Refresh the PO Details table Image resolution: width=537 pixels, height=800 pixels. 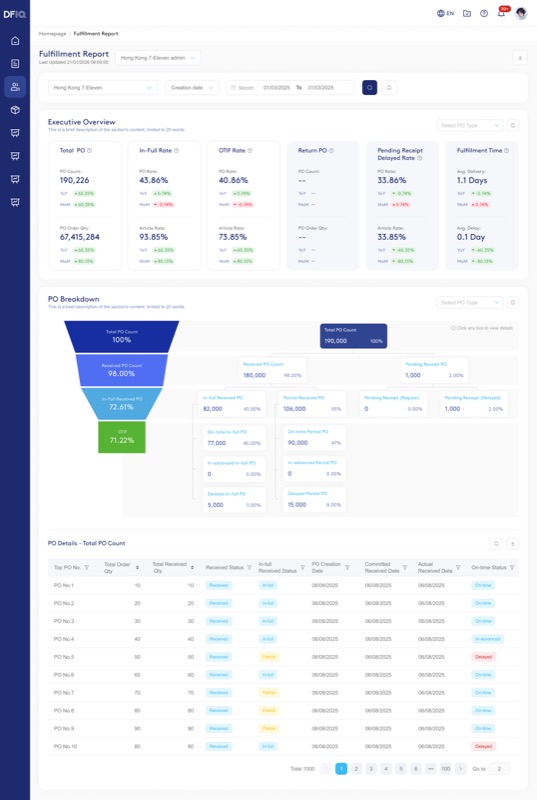pyautogui.click(x=496, y=543)
